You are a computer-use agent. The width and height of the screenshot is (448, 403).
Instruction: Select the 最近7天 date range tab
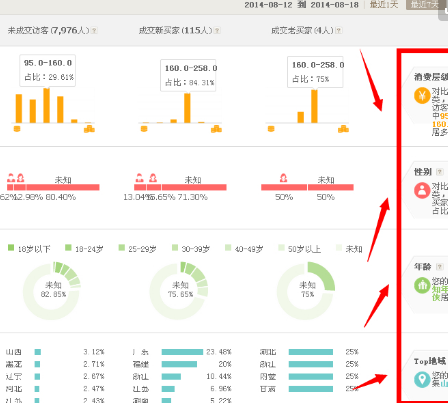pos(424,5)
